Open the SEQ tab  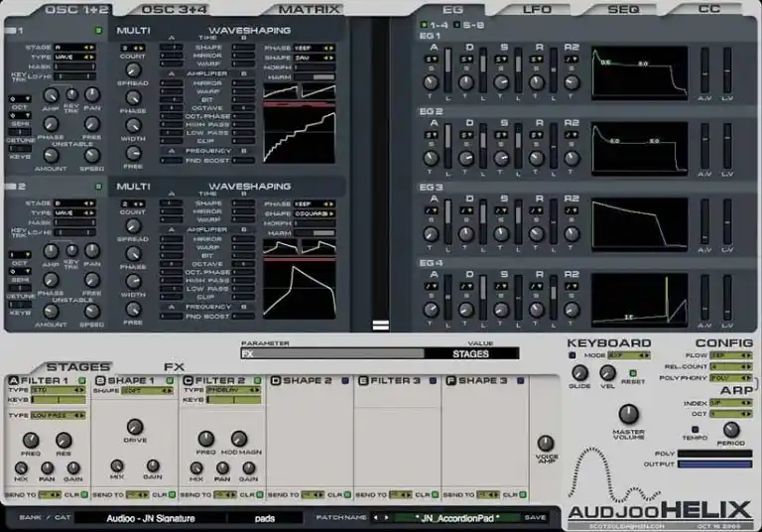tap(623, 9)
